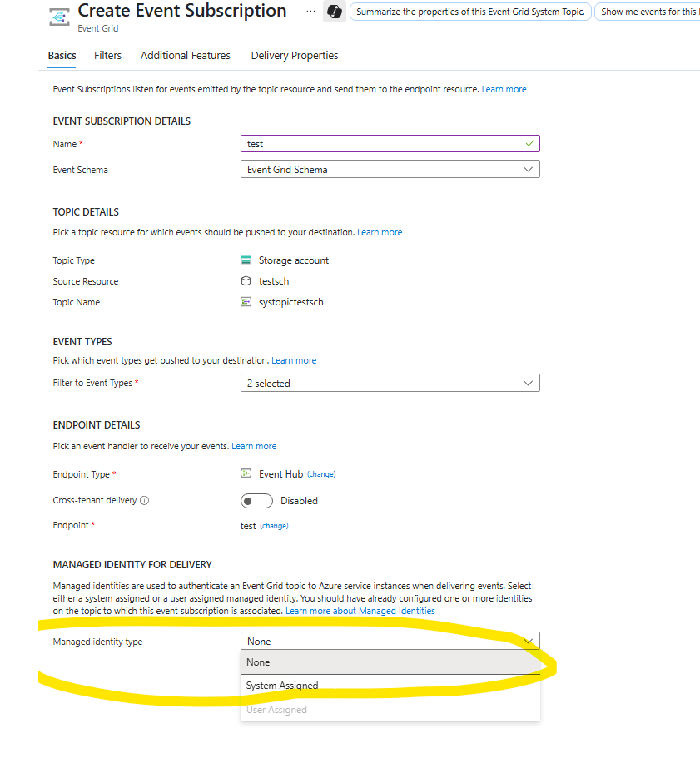Viewport: 700px width, 778px height.
Task: Click the Event Grid icon beside the title
Action: pos(59,17)
